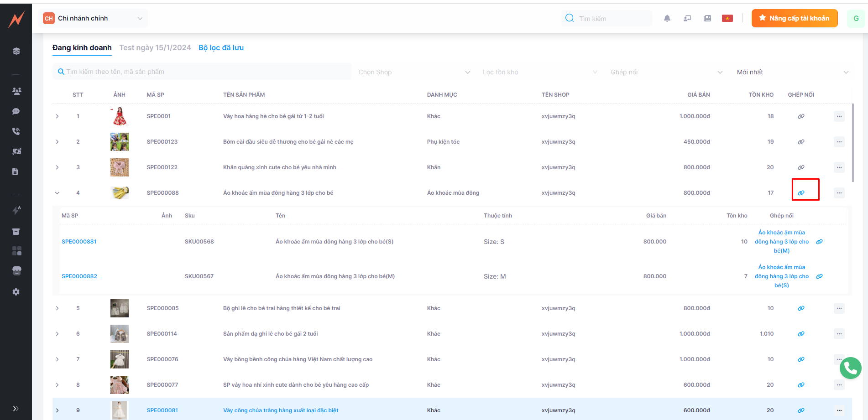Open the three-dot menu for product SPE000123
Screen dimensions: 868x420
pos(839,142)
